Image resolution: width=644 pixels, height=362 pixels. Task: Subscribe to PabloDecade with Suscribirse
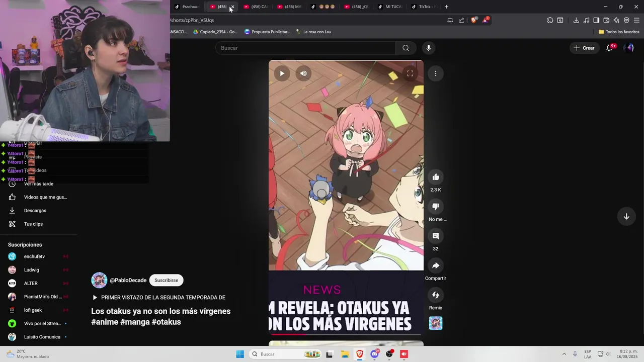click(167, 280)
